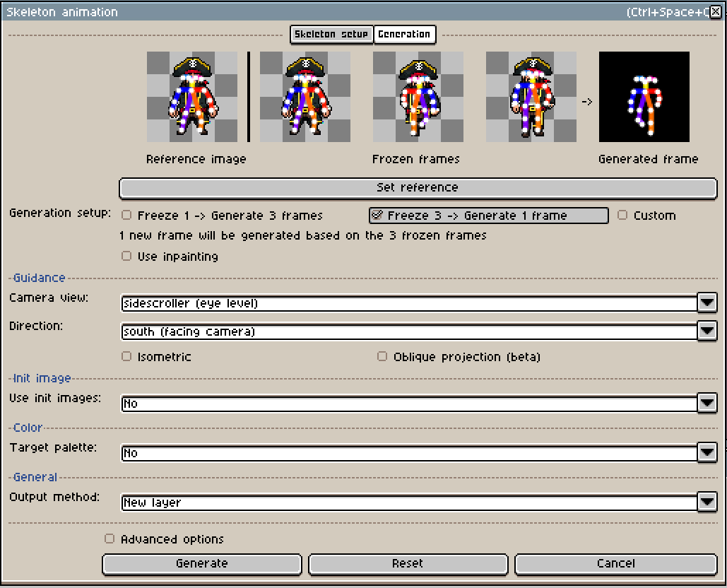Expand the Output method dropdown
The width and height of the screenshot is (727, 588).
(x=707, y=502)
